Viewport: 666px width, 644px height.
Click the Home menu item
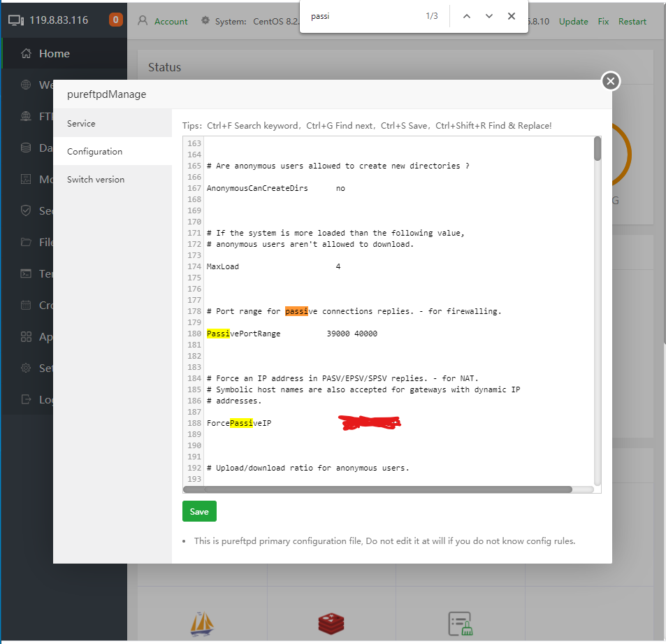tap(64, 54)
